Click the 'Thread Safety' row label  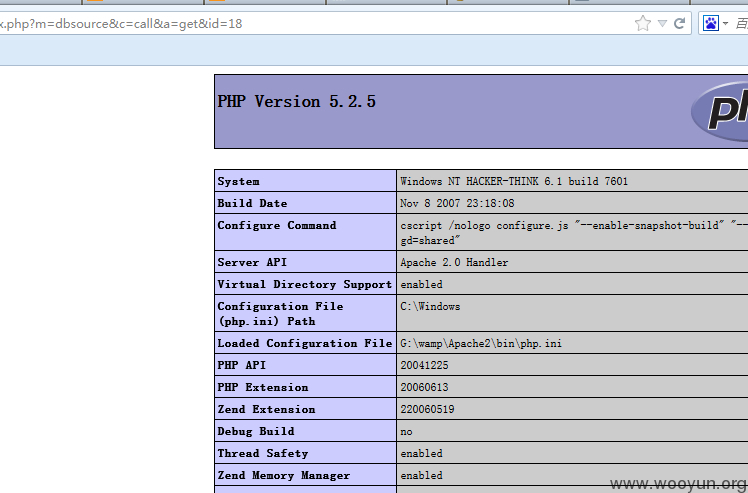(263, 453)
